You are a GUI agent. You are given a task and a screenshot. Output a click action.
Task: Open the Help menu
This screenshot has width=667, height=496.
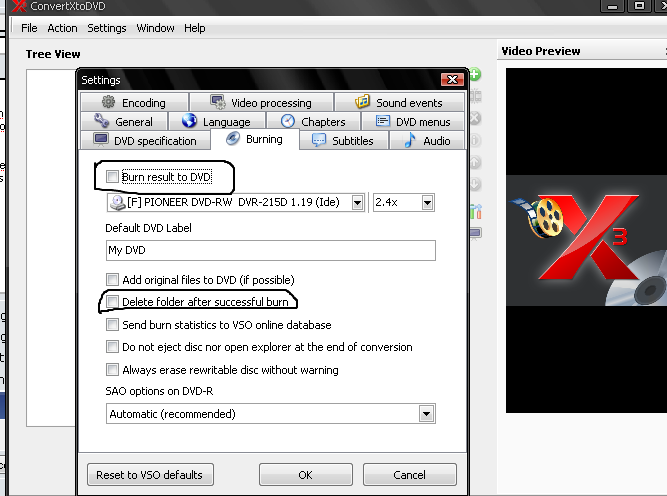[194, 28]
